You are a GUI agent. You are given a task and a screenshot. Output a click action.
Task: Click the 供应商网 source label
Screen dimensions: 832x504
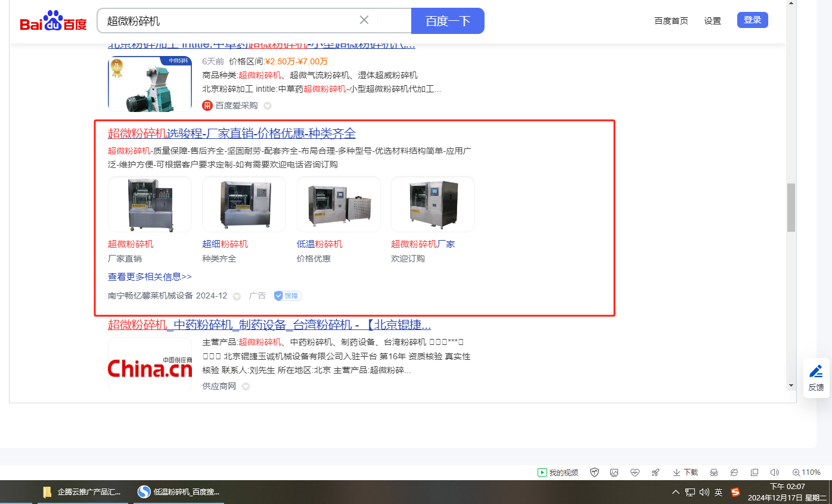[x=219, y=386]
